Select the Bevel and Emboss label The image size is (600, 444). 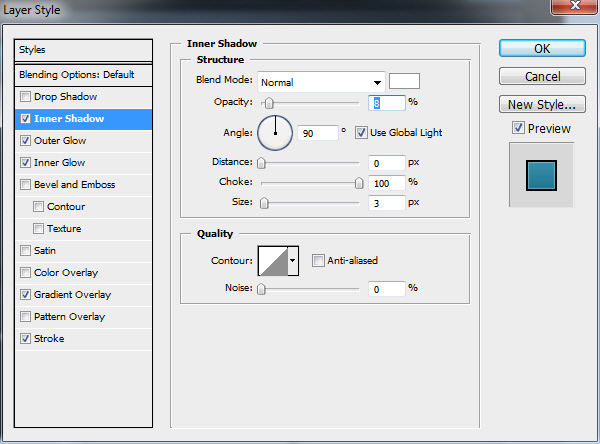[75, 184]
